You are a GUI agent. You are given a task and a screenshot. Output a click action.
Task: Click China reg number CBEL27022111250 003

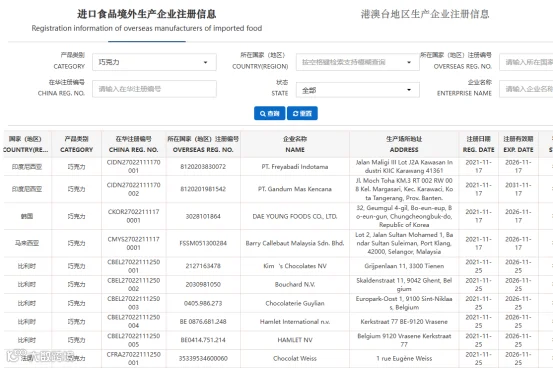click(x=134, y=303)
